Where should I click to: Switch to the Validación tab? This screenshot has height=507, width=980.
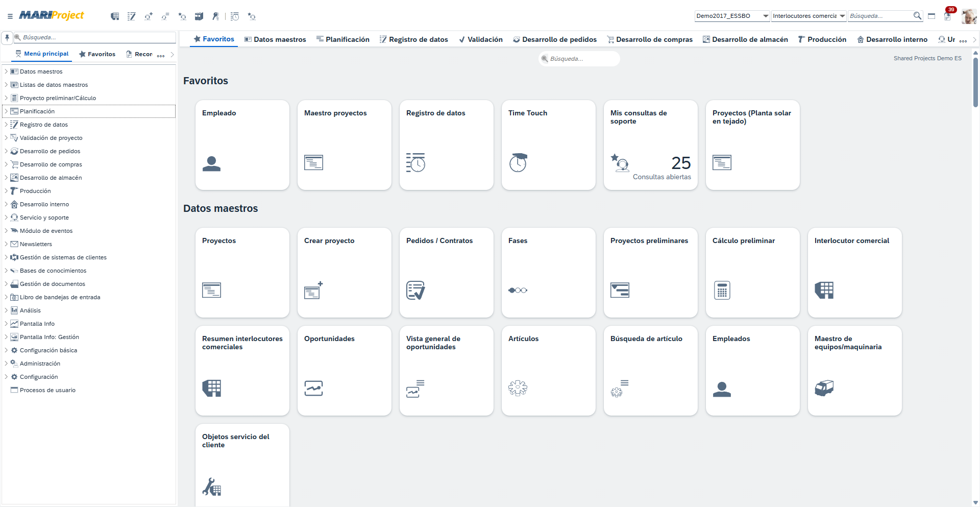[x=480, y=39]
